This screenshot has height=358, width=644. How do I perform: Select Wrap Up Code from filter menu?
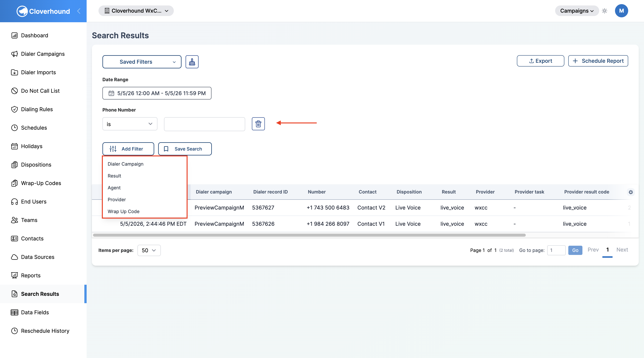pos(124,212)
